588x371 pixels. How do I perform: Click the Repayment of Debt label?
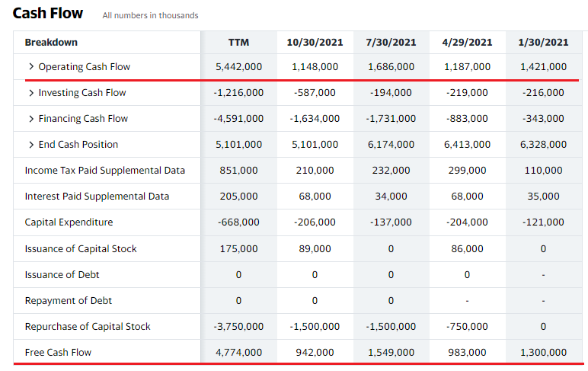click(x=69, y=300)
